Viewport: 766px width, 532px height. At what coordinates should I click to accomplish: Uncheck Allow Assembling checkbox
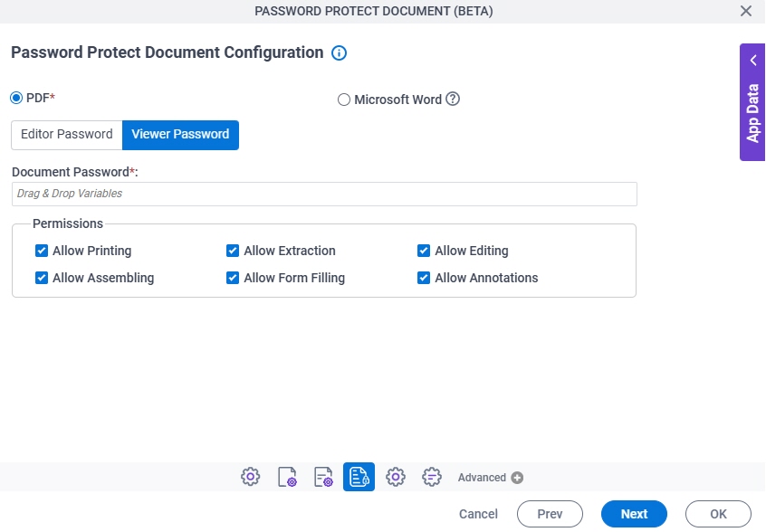(42, 278)
